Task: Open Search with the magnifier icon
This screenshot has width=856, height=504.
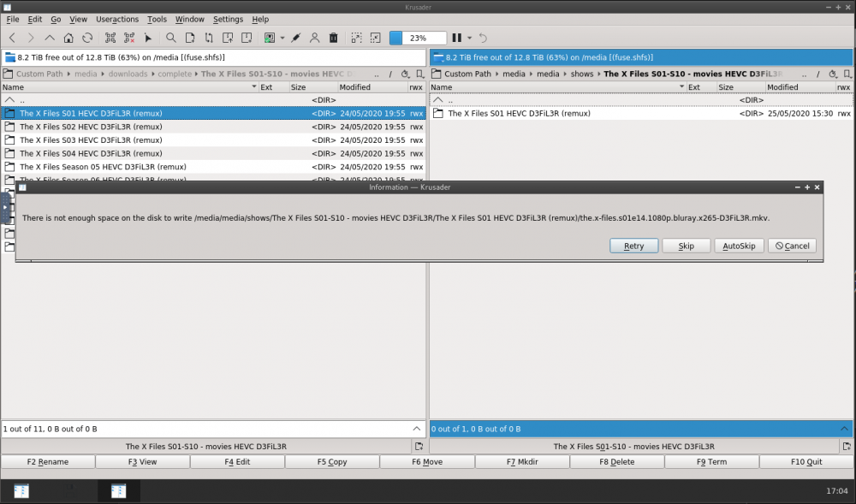Action: 171,39
